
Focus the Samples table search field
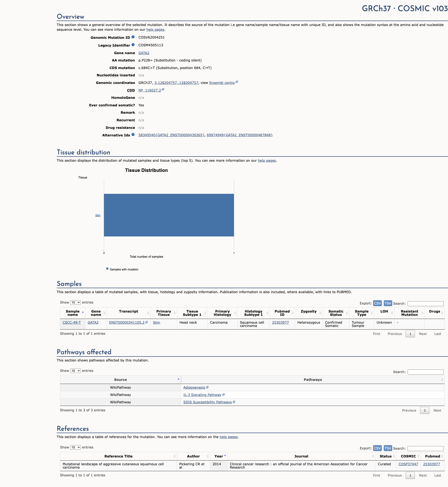click(x=426, y=303)
